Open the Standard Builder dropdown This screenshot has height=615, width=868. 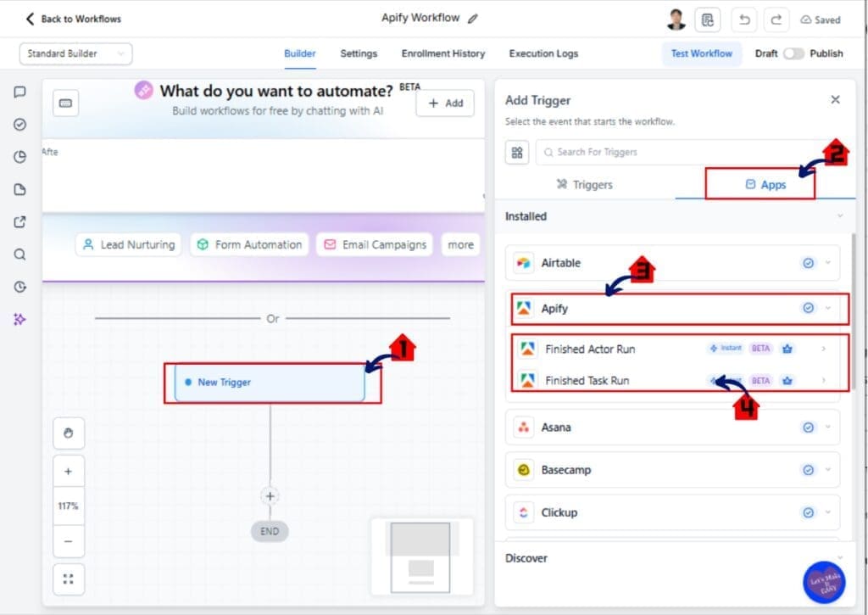75,53
